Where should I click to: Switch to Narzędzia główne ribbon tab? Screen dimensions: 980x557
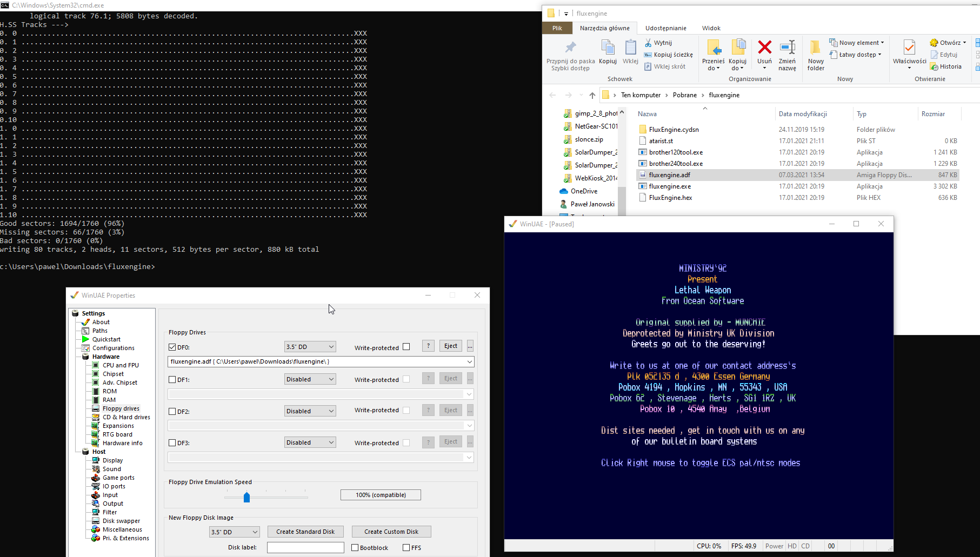coord(604,28)
